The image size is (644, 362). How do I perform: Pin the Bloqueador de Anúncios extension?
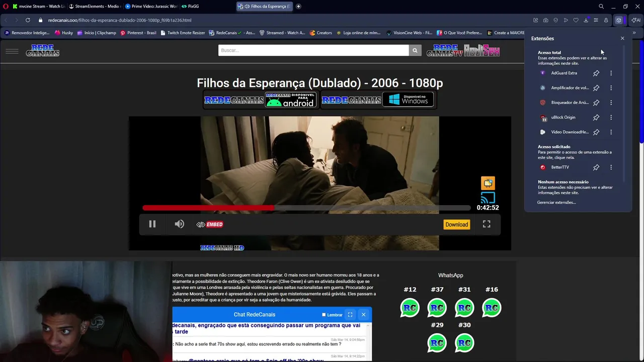[x=596, y=103]
